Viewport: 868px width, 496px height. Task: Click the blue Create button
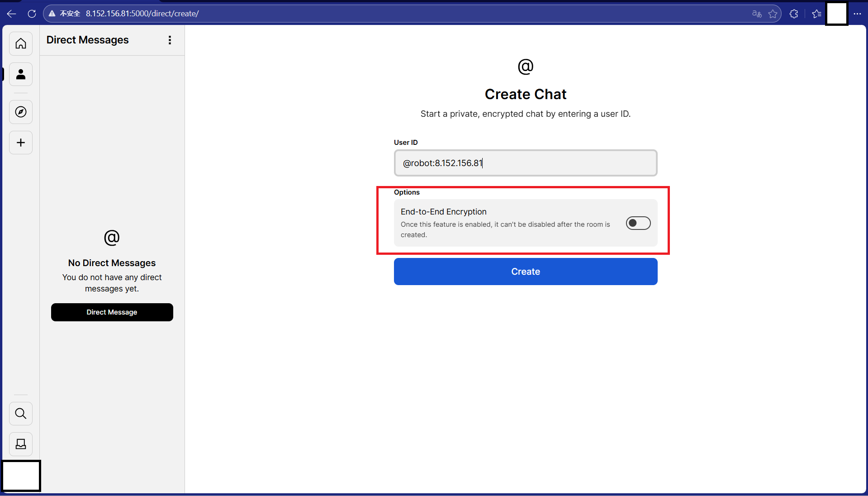525,272
